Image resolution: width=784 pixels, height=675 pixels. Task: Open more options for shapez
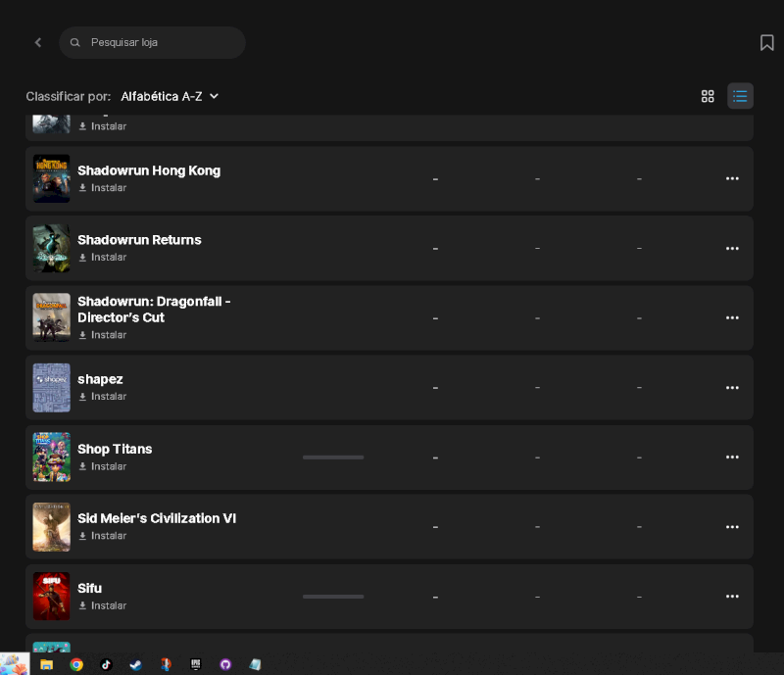coord(732,388)
